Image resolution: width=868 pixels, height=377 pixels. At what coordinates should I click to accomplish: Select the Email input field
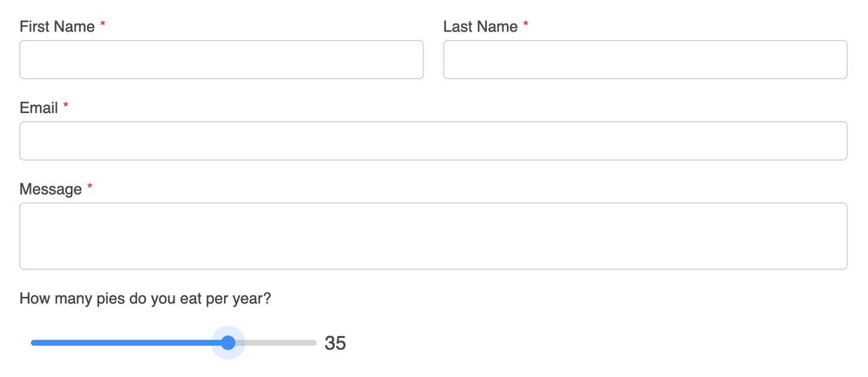pos(433,141)
